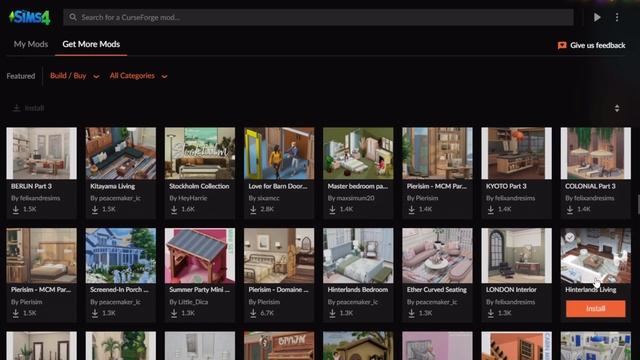Click the download icon under Pierisim - Domaine

pyautogui.click(x=253, y=313)
